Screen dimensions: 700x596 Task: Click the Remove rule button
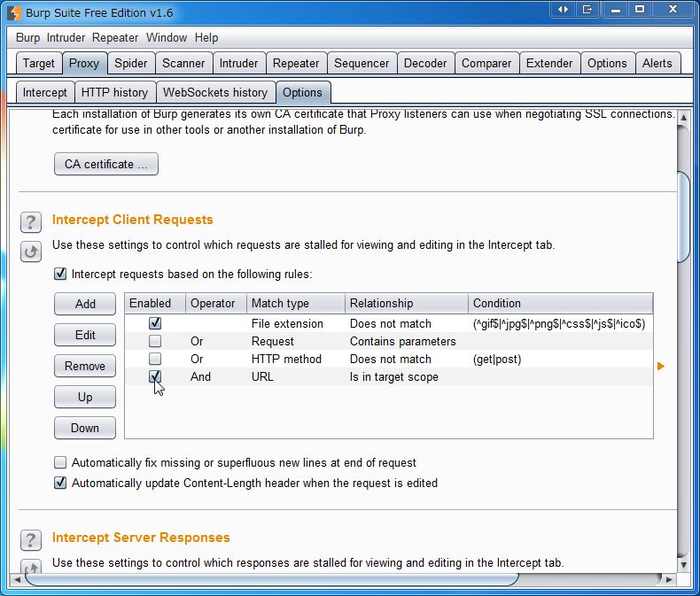pos(85,366)
